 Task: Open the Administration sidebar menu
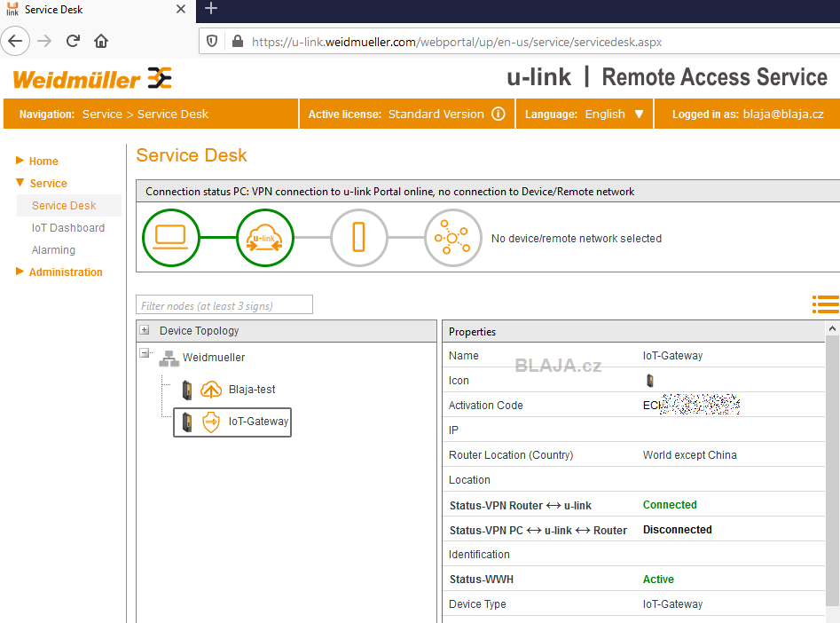[x=66, y=272]
